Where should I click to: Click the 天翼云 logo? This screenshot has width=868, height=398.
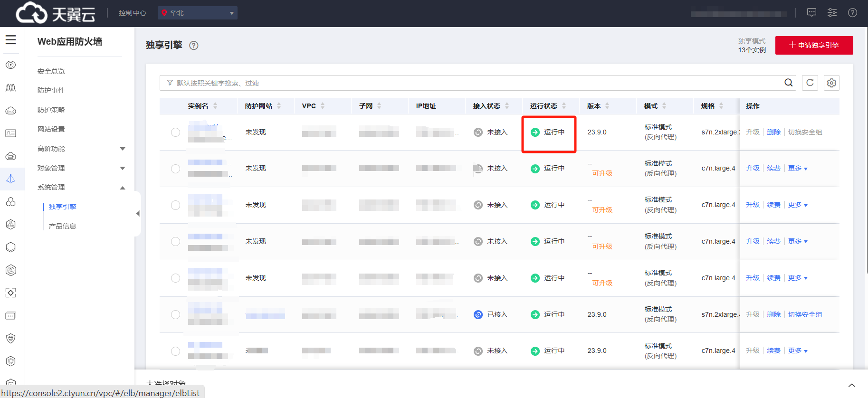click(x=56, y=13)
